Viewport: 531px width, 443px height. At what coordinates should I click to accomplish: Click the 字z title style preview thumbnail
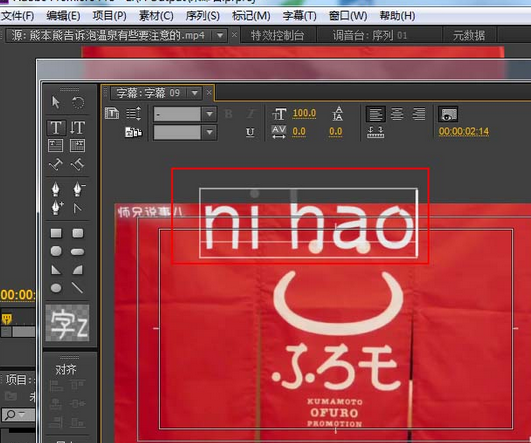pyautogui.click(x=67, y=322)
